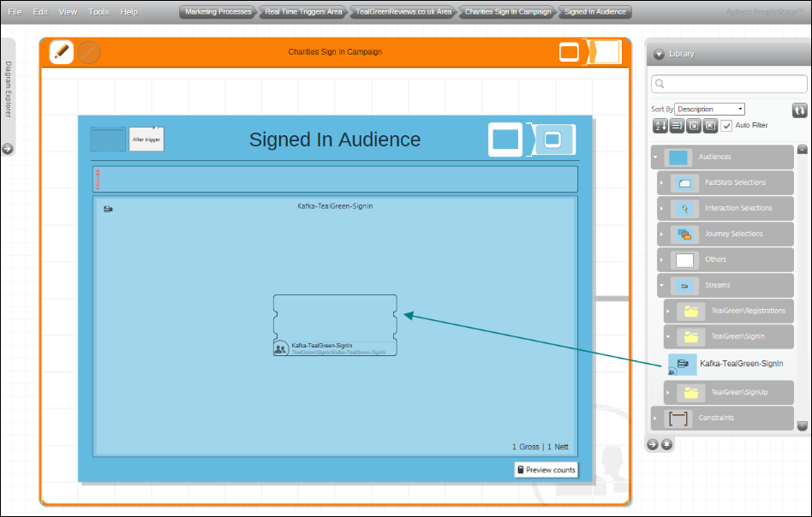The height and width of the screenshot is (517, 812).
Task: Click the list grouping icon in Library
Action: (677, 126)
